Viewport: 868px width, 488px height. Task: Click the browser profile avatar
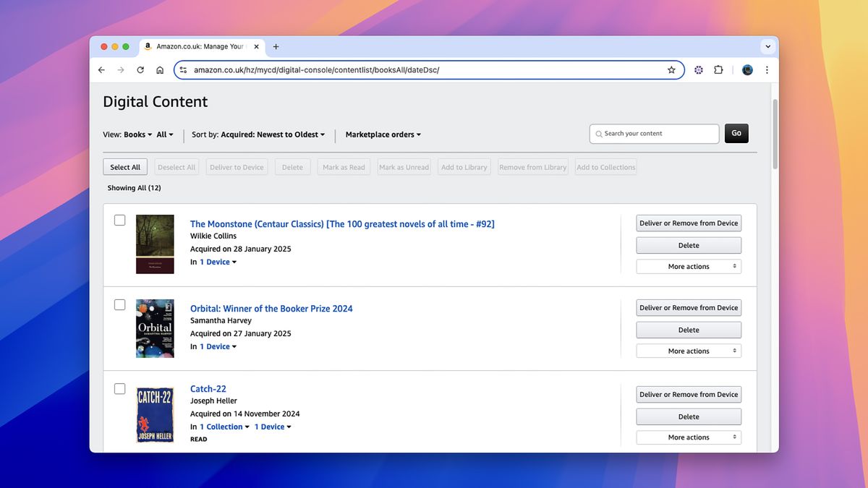pyautogui.click(x=747, y=69)
